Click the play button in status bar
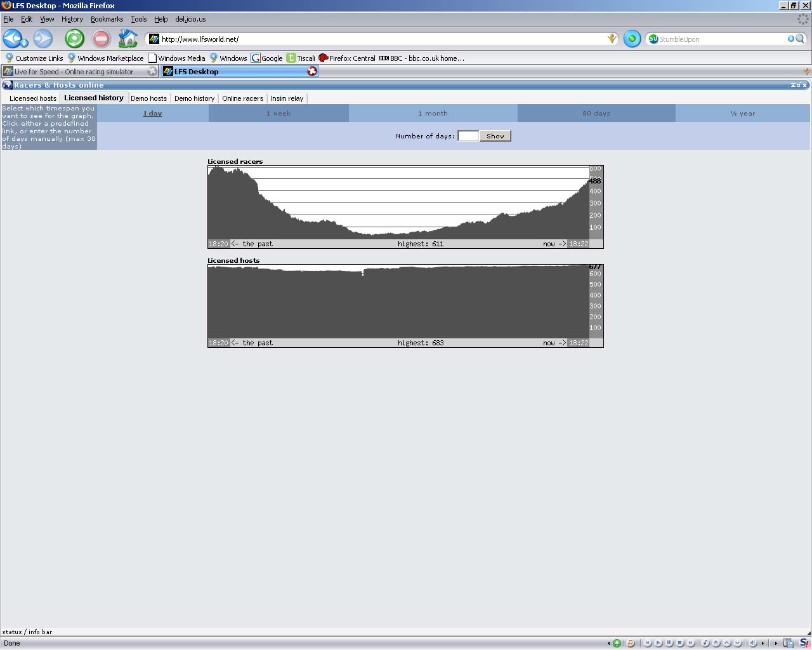The image size is (812, 650). coord(658,643)
